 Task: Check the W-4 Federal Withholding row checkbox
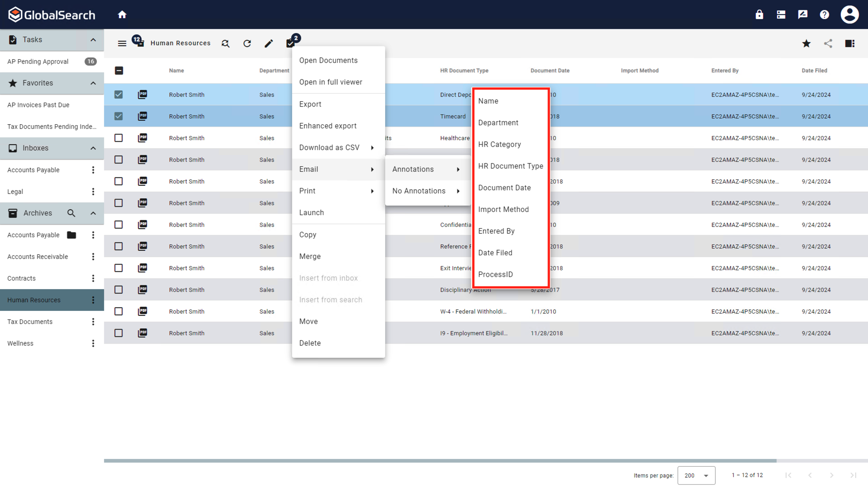click(118, 311)
